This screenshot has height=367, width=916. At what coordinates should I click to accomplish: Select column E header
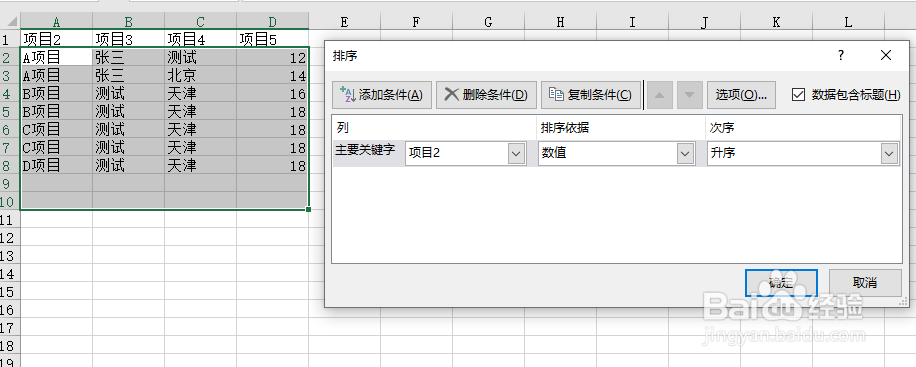coord(345,22)
